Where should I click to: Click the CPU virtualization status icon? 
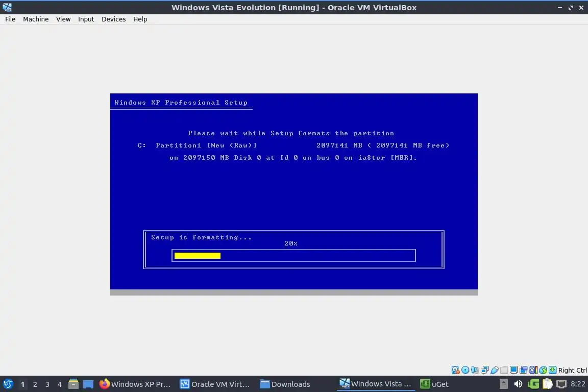[x=533, y=370]
